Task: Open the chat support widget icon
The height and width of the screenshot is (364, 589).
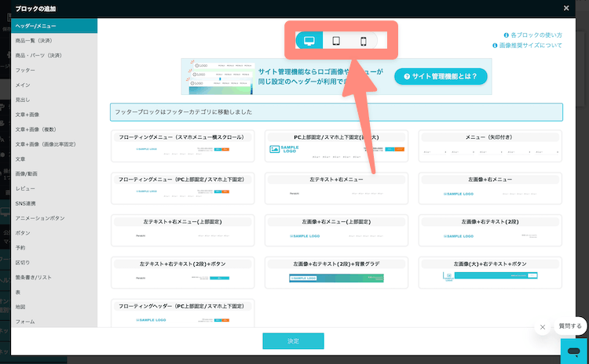Action: click(573, 351)
